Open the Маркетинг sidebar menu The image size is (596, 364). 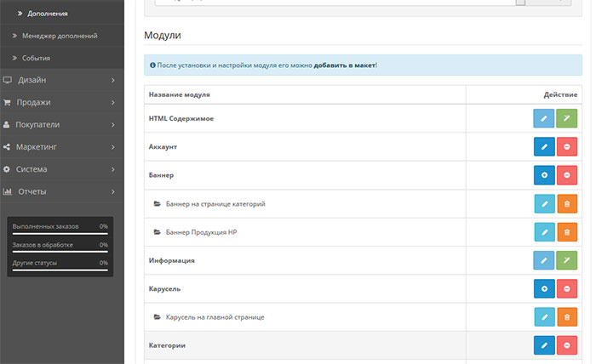click(61, 146)
